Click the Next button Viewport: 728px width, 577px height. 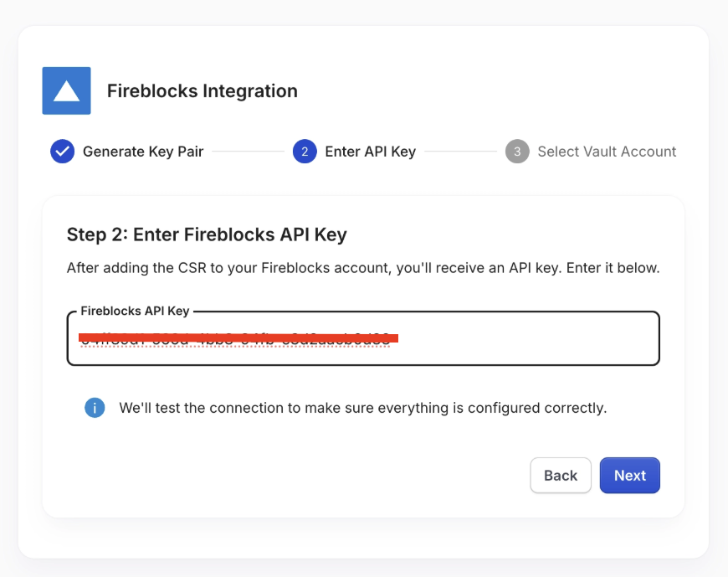(629, 476)
